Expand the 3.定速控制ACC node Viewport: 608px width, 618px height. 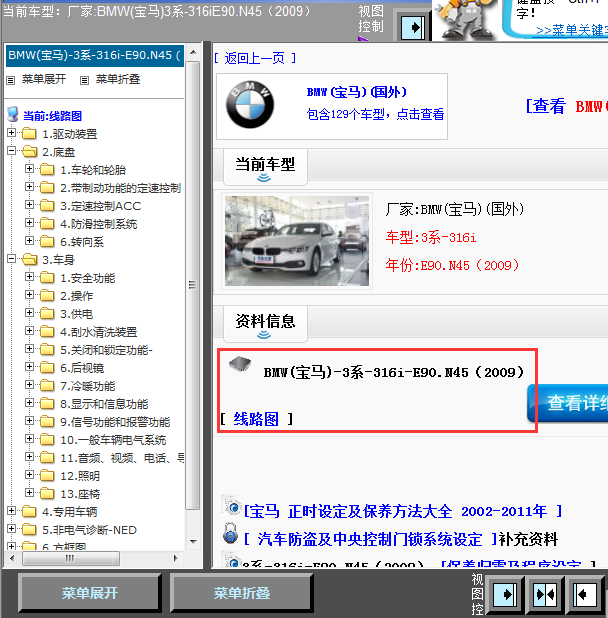point(29,205)
